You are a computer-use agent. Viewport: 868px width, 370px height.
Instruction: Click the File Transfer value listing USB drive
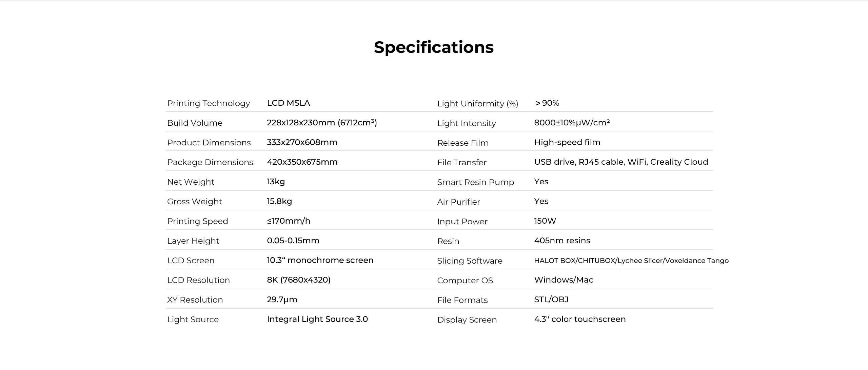[621, 162]
